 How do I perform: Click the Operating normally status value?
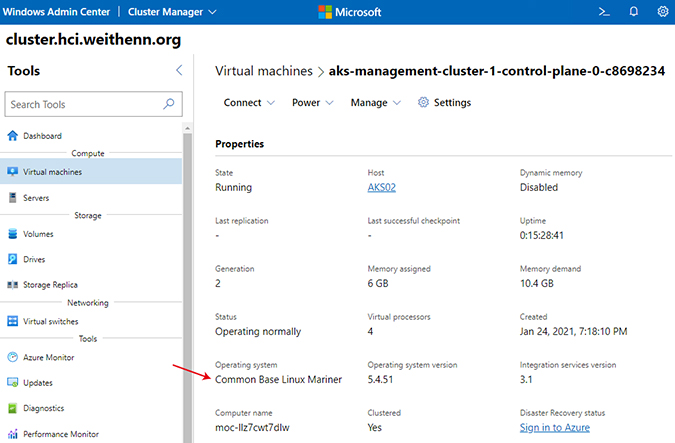coord(258,331)
